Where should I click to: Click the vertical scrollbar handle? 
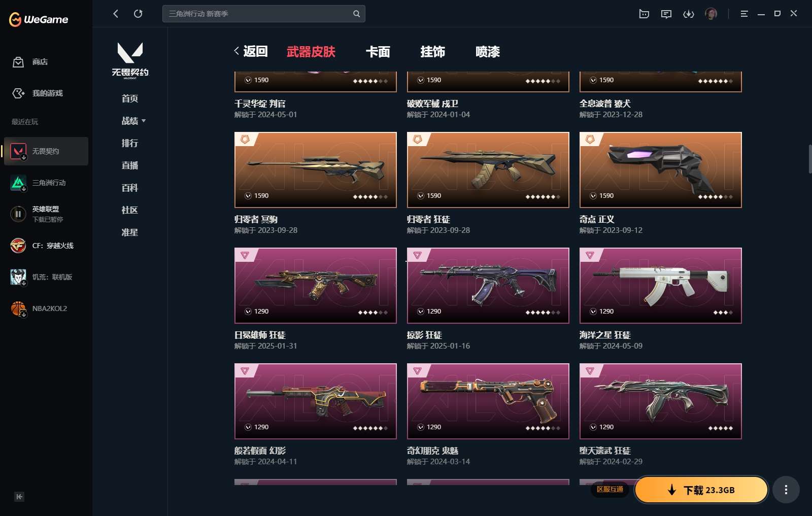click(x=809, y=159)
